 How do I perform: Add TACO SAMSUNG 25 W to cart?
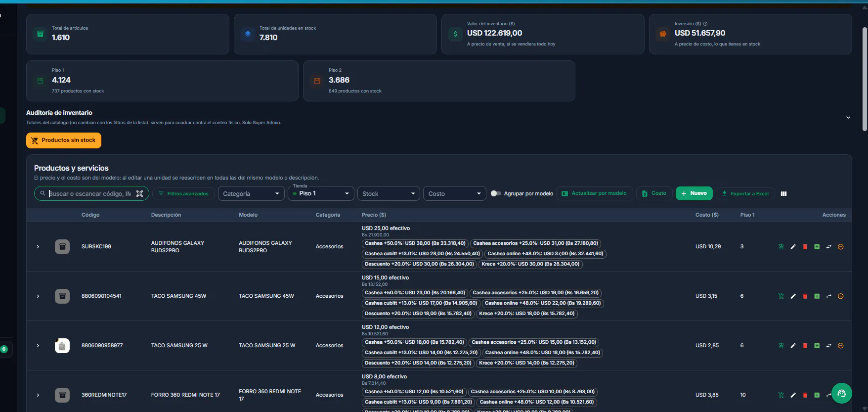tap(781, 346)
